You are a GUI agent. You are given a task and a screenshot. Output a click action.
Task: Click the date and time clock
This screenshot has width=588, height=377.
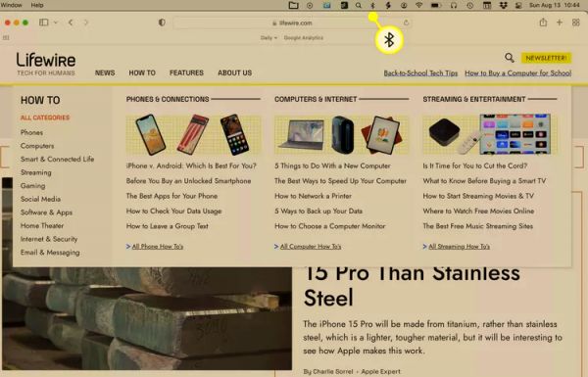555,5
